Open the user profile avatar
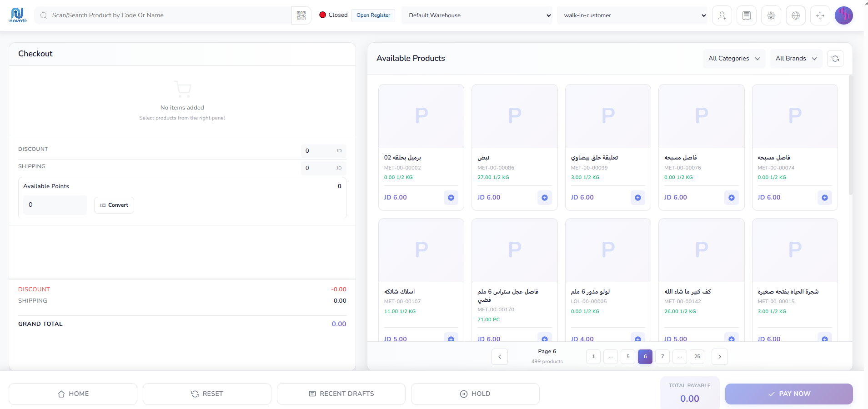Screen dimensions: 868x409 [843, 15]
